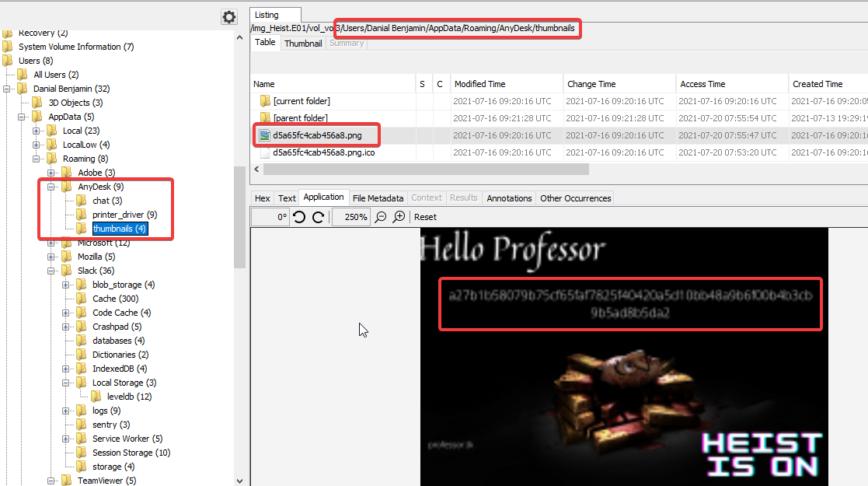
Task: Click the gear settings icon above tree
Action: click(228, 17)
